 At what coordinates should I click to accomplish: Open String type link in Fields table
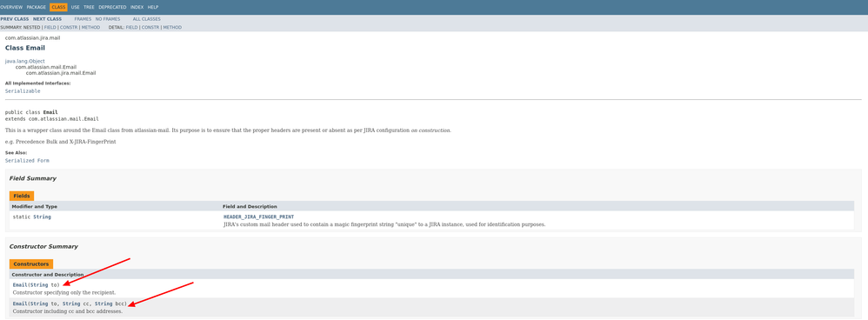coord(42,217)
